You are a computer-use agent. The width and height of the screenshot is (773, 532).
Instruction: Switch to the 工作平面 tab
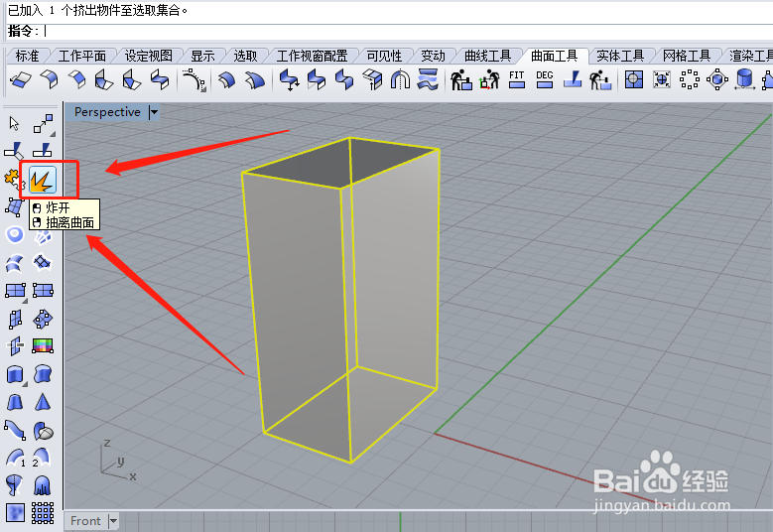pos(81,56)
